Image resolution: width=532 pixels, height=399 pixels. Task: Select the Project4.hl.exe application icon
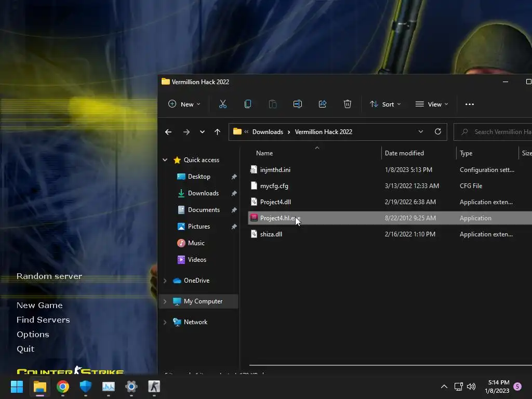[254, 218]
